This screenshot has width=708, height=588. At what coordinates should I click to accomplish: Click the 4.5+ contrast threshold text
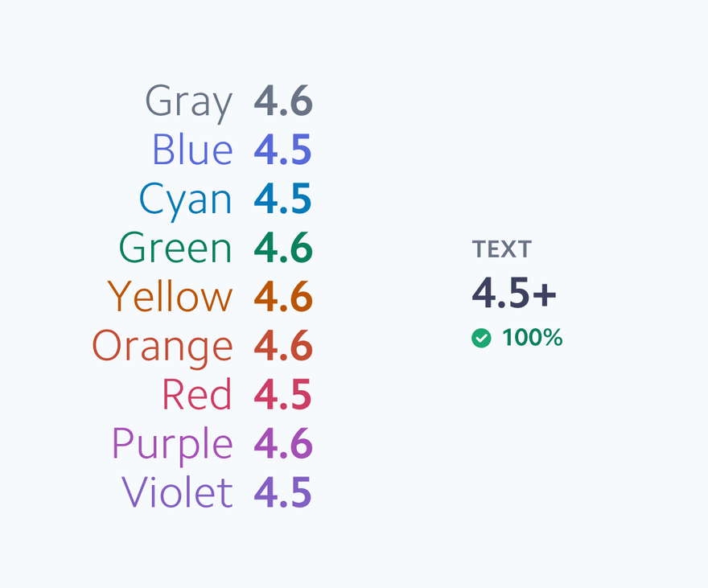point(514,293)
